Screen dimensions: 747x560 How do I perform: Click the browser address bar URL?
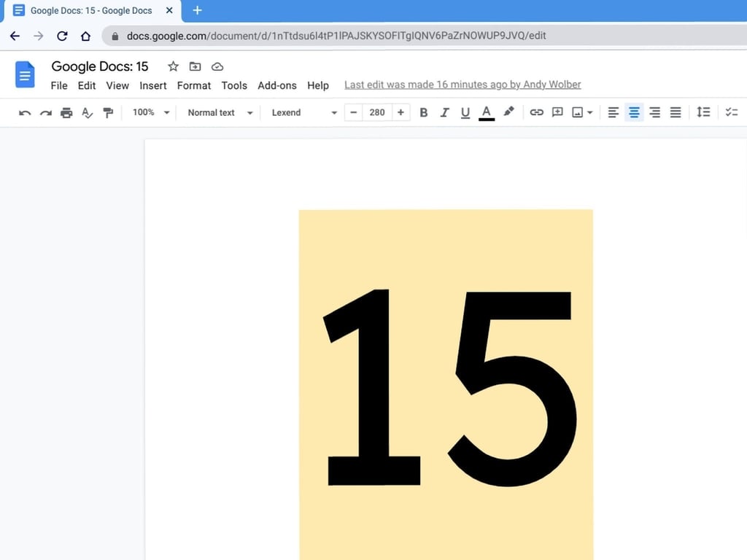(x=336, y=36)
